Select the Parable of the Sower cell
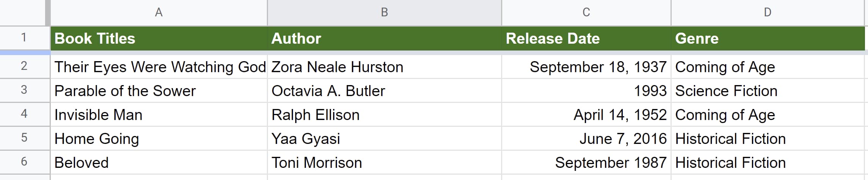This screenshot has width=868, height=180. [x=158, y=91]
